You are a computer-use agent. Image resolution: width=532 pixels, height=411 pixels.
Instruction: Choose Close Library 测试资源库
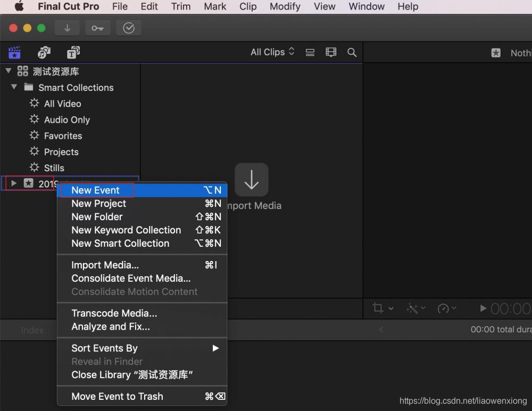pyautogui.click(x=142, y=375)
